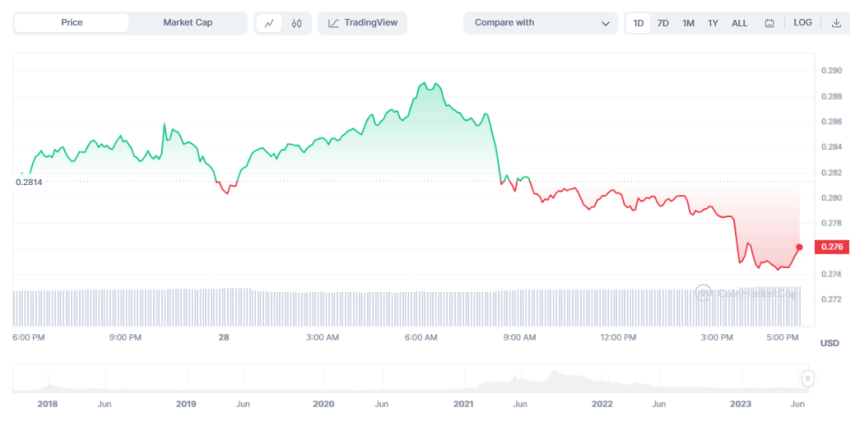Click the red 0.276 price label
The width and height of the screenshot is (860, 422).
(832, 246)
